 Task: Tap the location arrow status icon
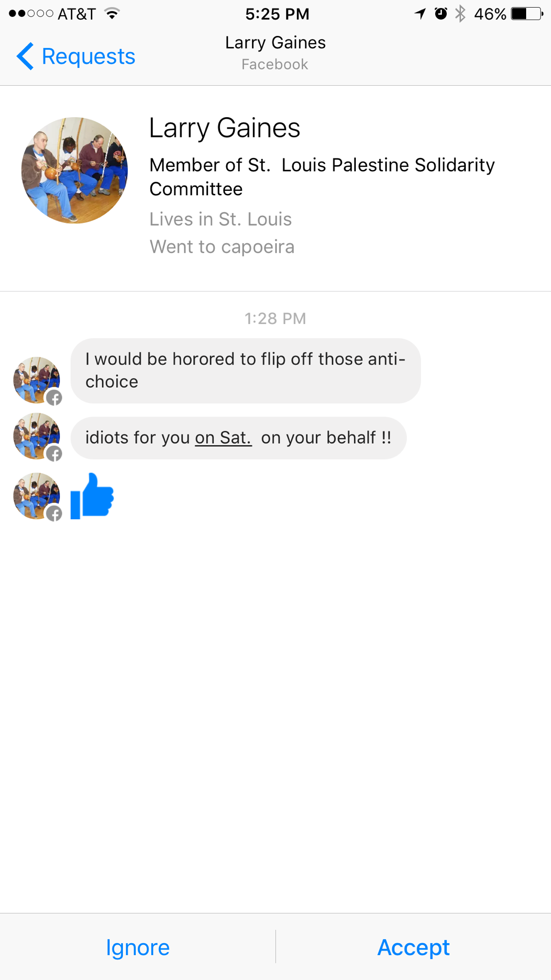pyautogui.click(x=420, y=13)
